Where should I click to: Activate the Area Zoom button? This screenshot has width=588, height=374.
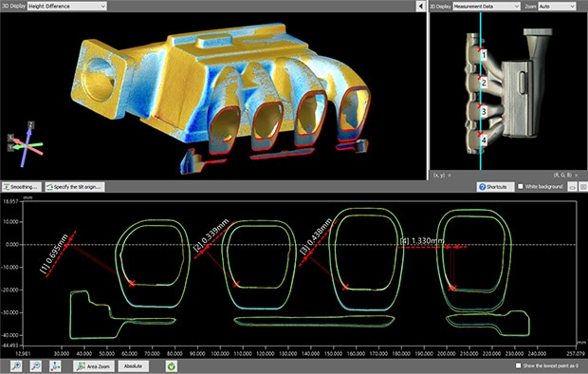94,366
